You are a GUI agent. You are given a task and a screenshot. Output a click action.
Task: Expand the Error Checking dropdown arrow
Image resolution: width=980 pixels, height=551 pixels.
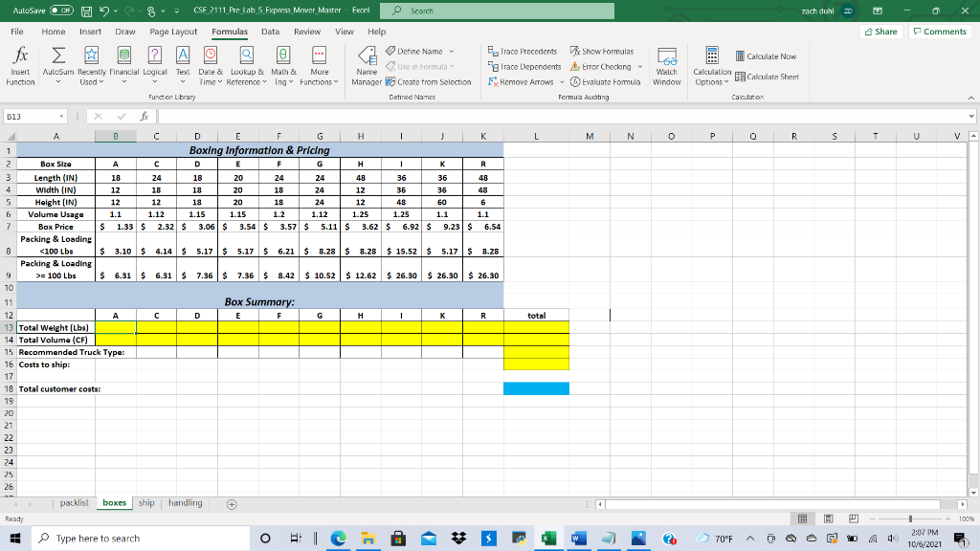click(640, 67)
